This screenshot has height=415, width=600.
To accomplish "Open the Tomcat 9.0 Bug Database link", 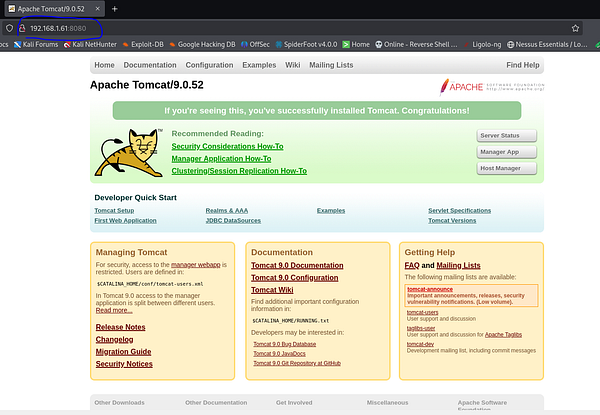I will 285,344.
